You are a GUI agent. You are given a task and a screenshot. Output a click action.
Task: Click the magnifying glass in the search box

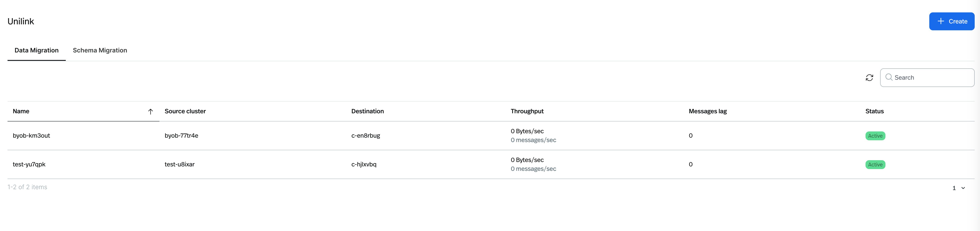tap(889, 77)
